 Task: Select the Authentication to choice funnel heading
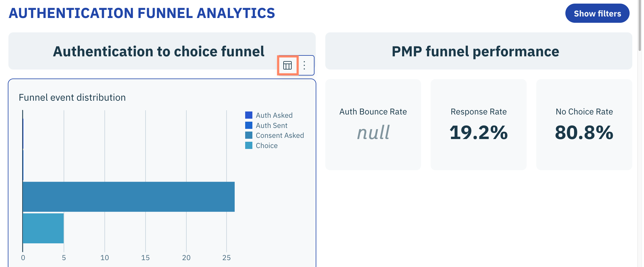click(159, 51)
